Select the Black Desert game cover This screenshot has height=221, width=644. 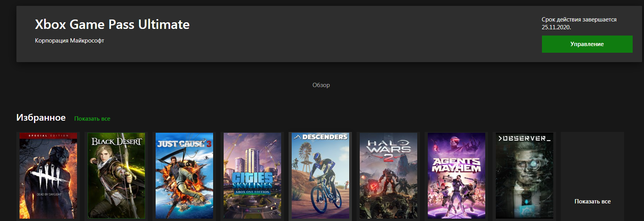(x=116, y=176)
